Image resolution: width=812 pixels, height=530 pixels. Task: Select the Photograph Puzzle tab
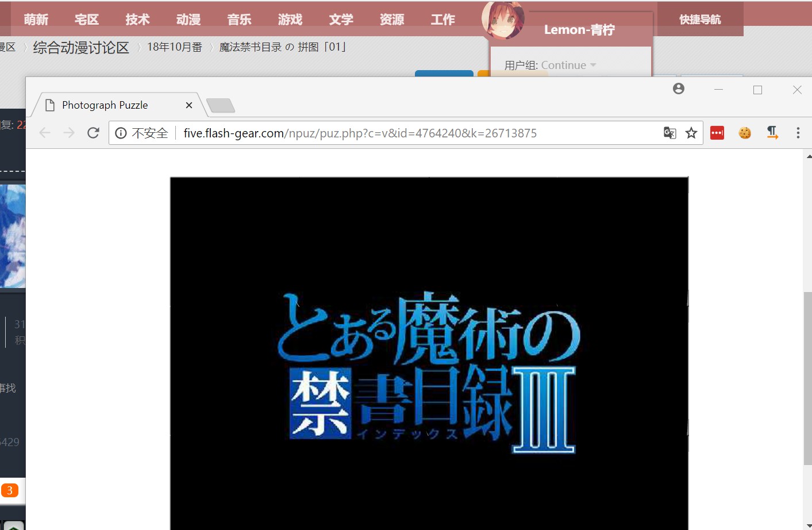coord(120,105)
